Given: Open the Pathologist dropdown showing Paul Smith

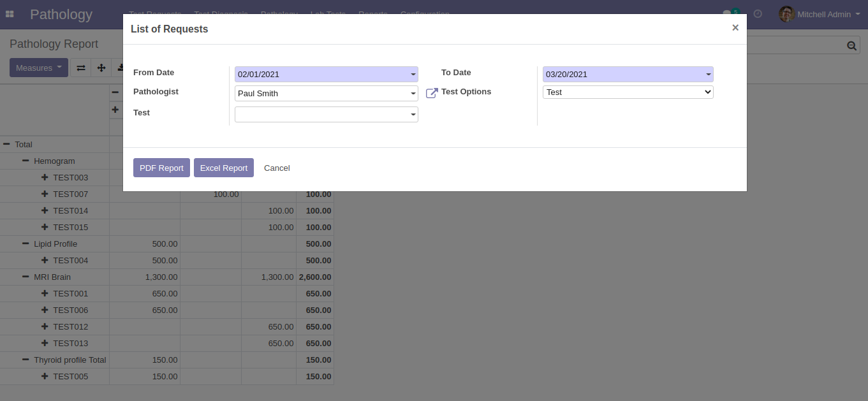Looking at the screenshot, I should click(x=326, y=94).
